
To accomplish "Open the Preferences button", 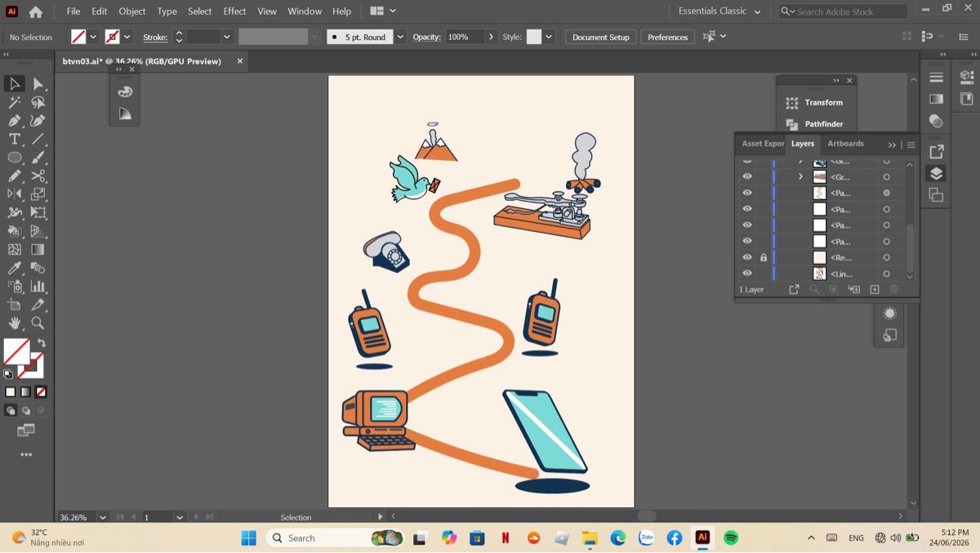I will tap(668, 37).
